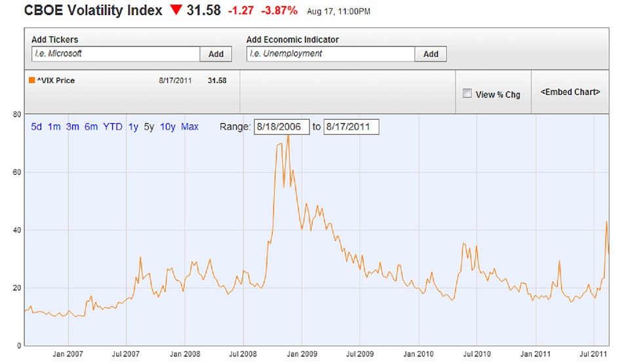The height and width of the screenshot is (364, 630).
Task: Click the red down-arrow price change icon
Action: point(176,10)
